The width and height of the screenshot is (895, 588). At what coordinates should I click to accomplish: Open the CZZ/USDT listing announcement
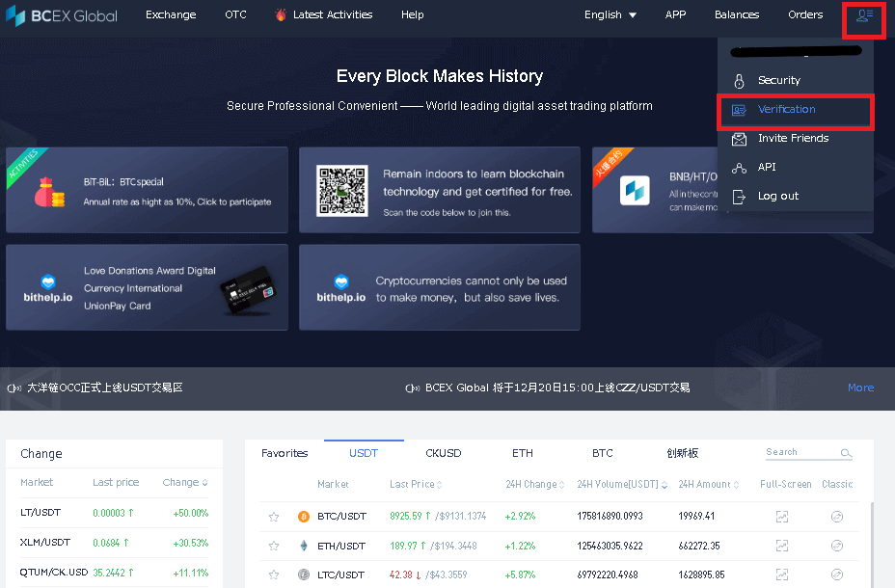[557, 388]
